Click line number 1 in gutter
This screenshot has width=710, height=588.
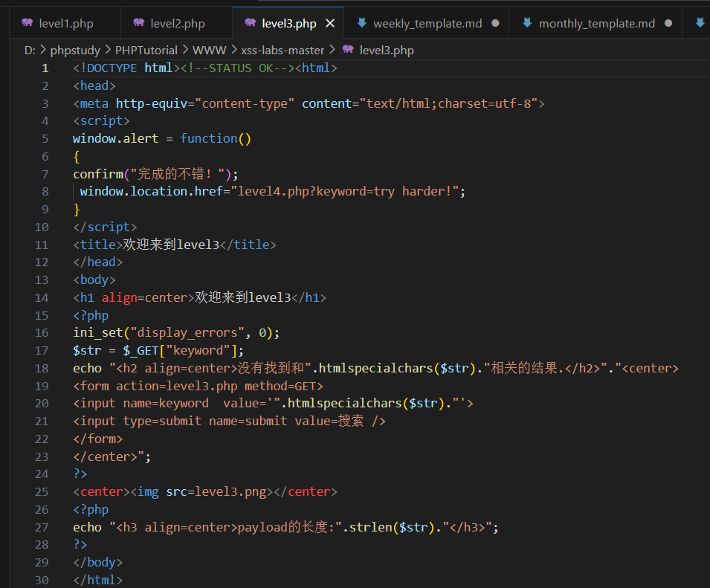[x=45, y=68]
